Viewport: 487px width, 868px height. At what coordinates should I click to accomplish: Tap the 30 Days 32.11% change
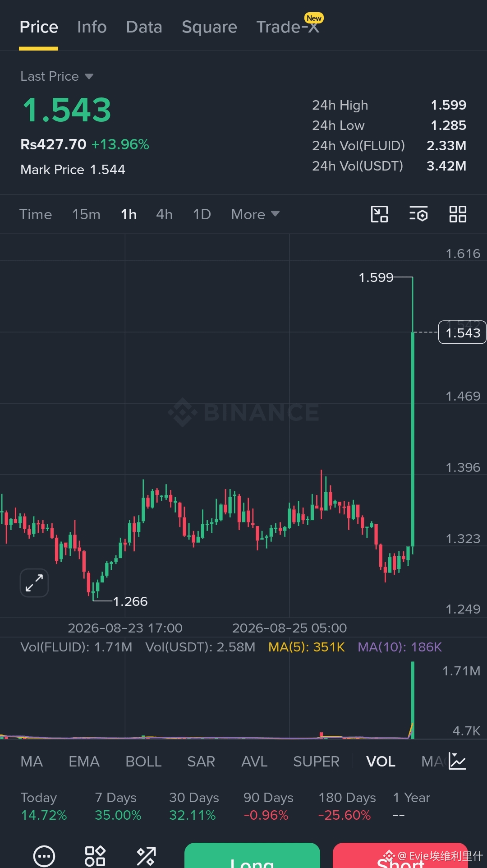(194, 806)
